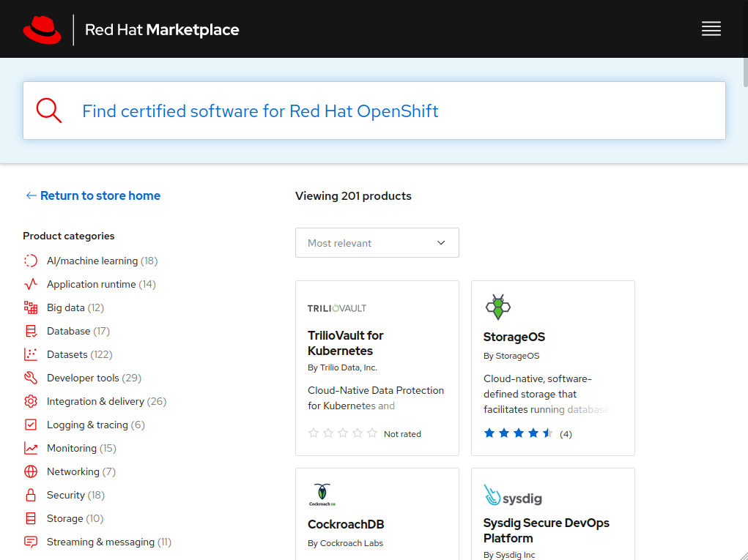Screen dimensions: 748x560
Task: Click the red search magnifier icon
Action: (49, 111)
